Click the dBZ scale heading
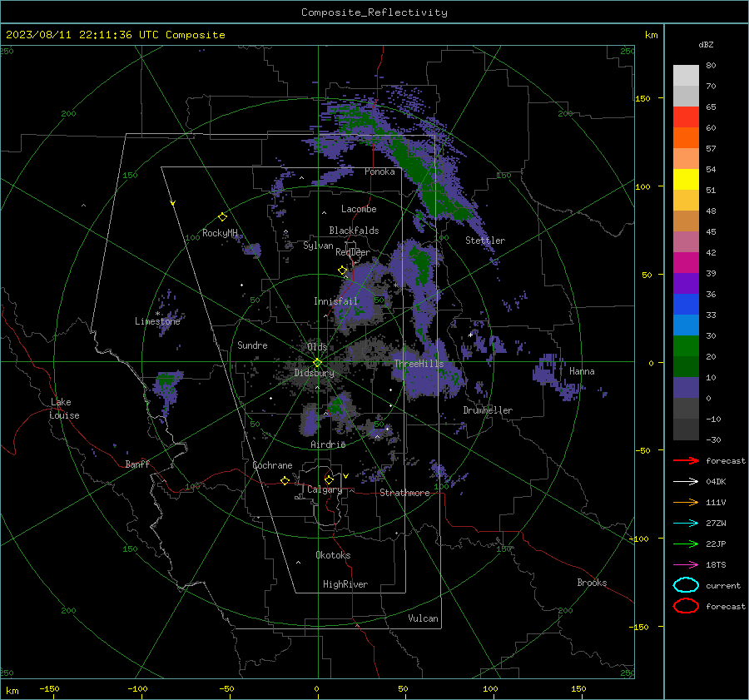This screenshot has height=700, width=749. (706, 44)
